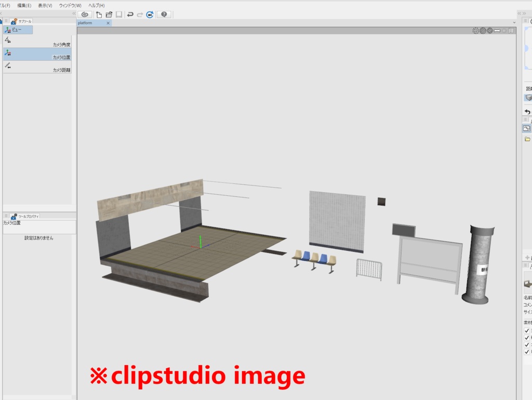Select the ビュー sub tool button
The width and height of the screenshot is (532, 400).
(17, 30)
